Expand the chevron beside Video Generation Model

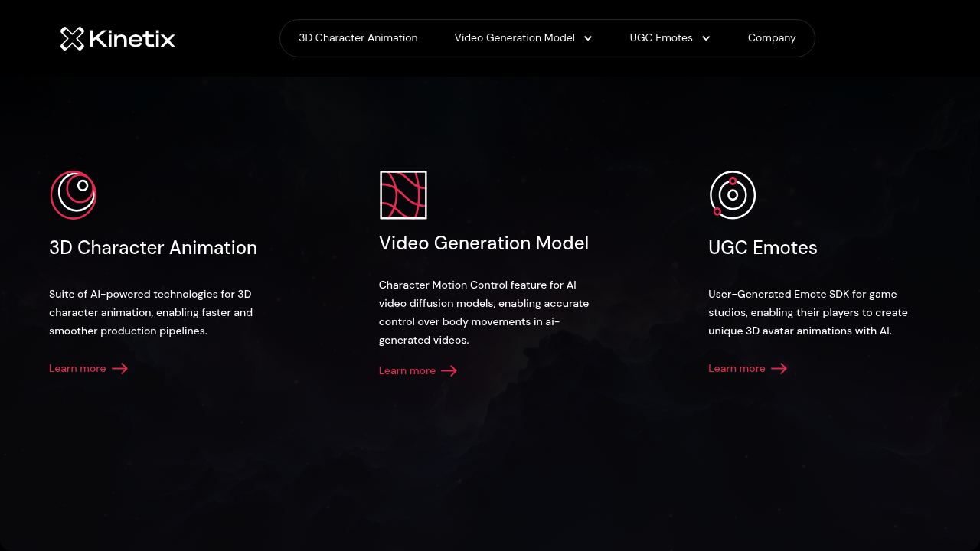point(588,38)
